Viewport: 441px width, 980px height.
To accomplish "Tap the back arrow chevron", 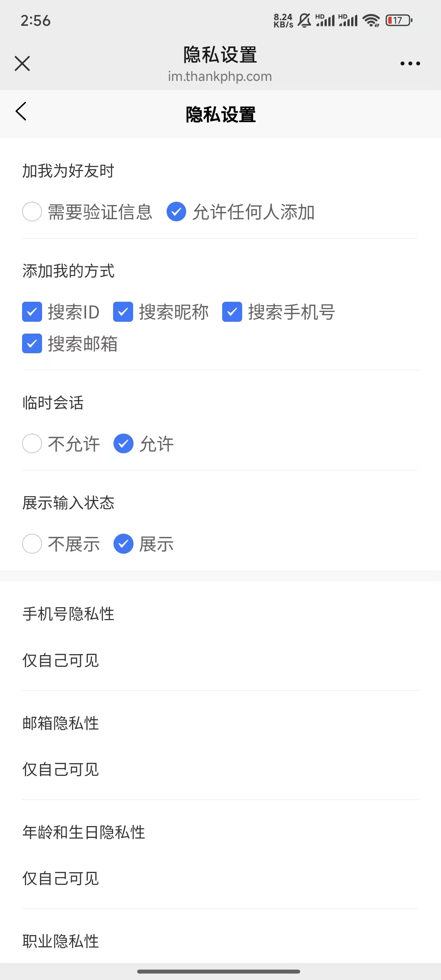I will click(21, 111).
